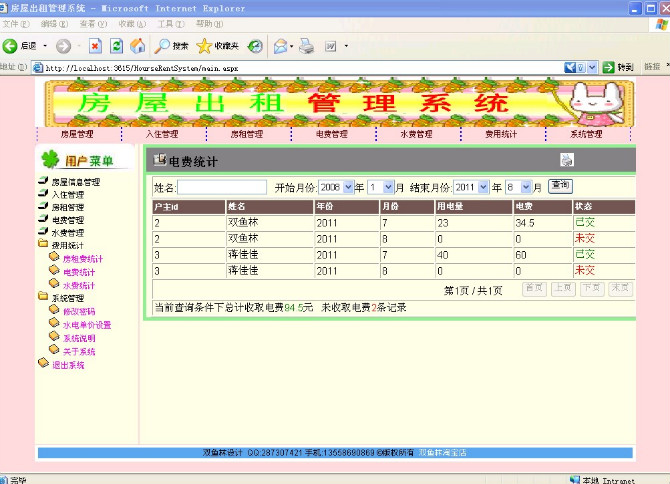Click the icon beside 房租管理 in sidebar
Viewport: 670px width, 484px height.
[x=43, y=206]
